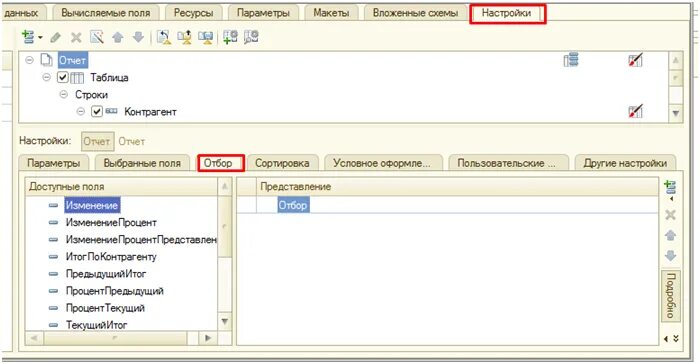Click the Доступные поля column header
Viewport: 700px width, 364px height.
tap(121, 187)
